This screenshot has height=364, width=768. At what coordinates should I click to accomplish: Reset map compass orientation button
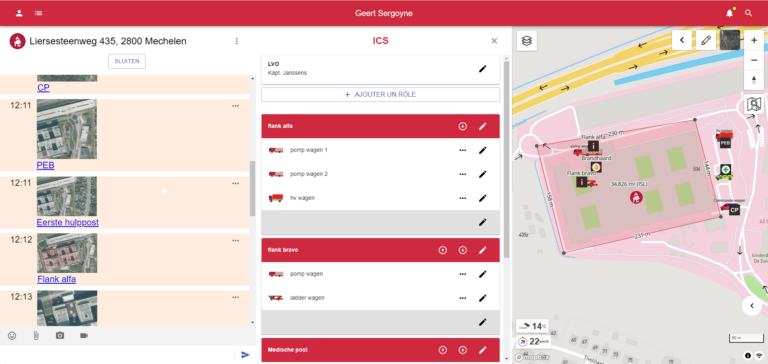coord(754,80)
